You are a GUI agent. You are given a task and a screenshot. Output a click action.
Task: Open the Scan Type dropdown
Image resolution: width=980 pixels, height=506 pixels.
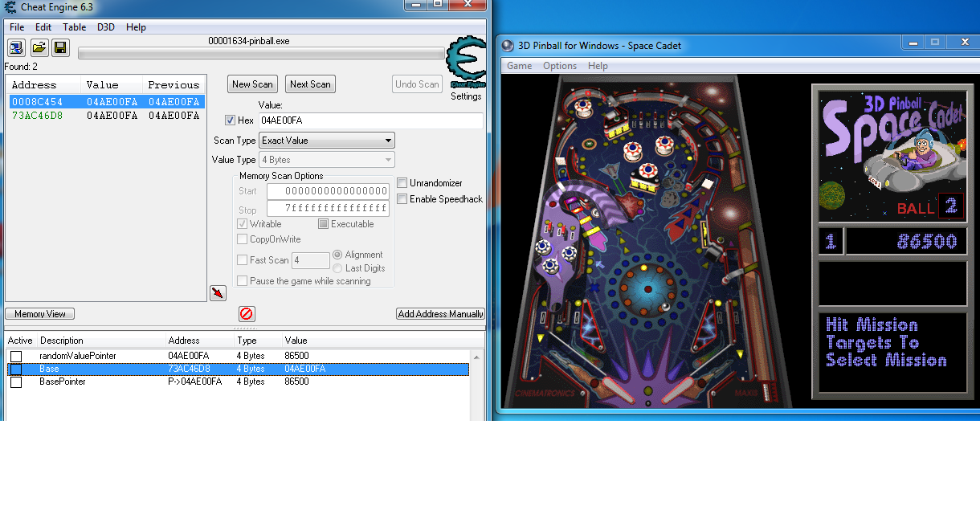[x=327, y=141]
